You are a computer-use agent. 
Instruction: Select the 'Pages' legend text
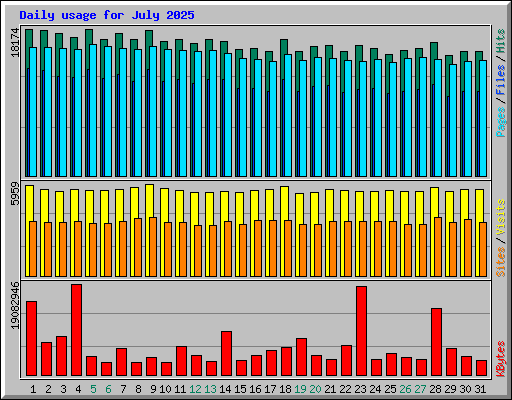501,122
